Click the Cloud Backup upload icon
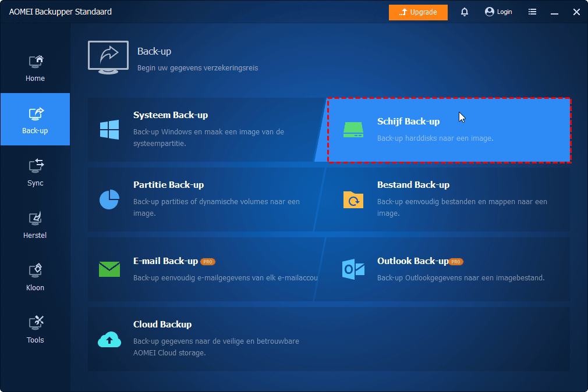588x392 pixels. click(x=109, y=339)
